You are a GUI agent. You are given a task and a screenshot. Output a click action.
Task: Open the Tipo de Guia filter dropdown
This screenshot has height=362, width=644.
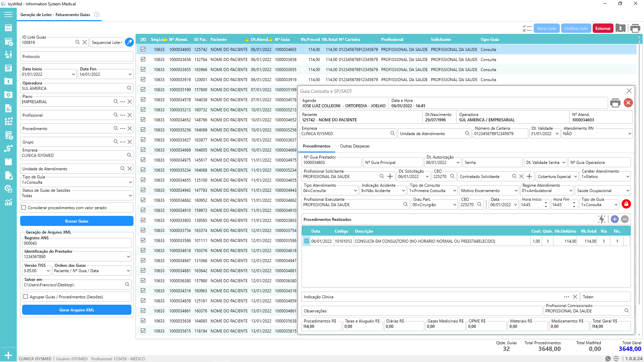pos(130,182)
